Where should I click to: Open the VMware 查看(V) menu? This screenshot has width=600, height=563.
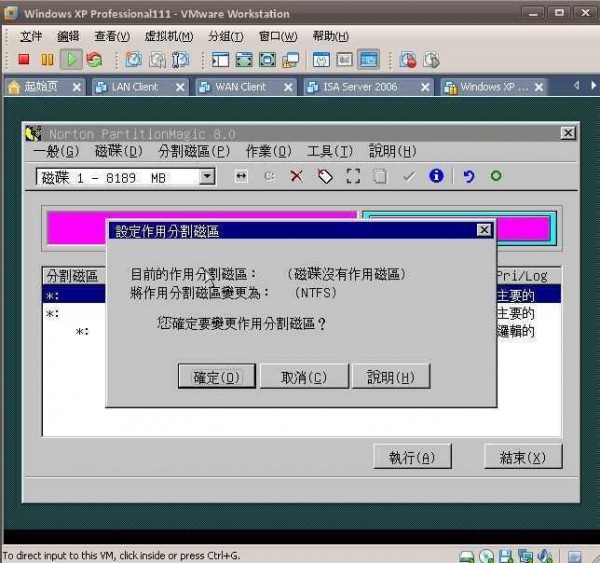pyautogui.click(x=112, y=36)
